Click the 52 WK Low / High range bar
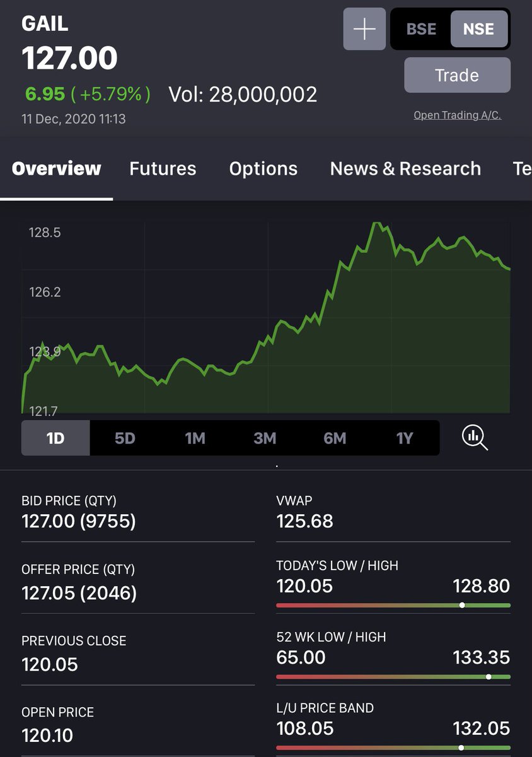This screenshot has height=757, width=532. tap(393, 676)
